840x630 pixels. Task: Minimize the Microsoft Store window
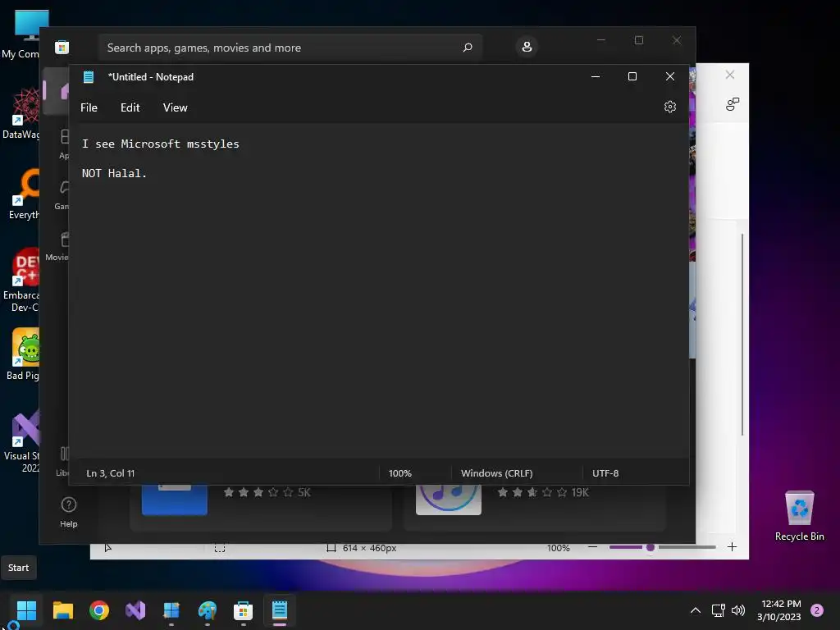601,40
